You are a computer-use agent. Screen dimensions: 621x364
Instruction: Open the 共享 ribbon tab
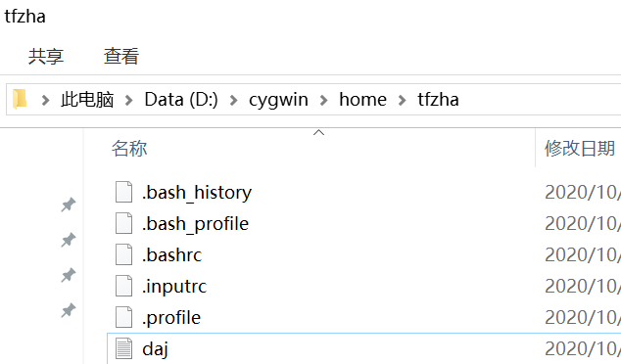[46, 56]
